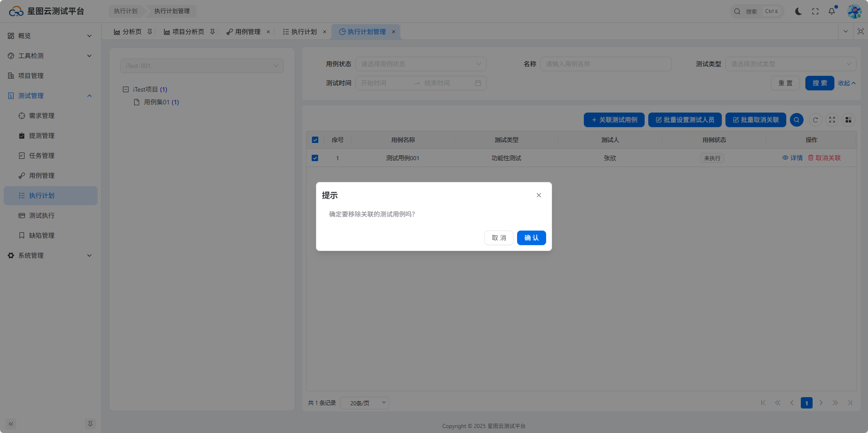This screenshot has width=868, height=433.
Task: Toggle dark mode moon icon
Action: 798,11
